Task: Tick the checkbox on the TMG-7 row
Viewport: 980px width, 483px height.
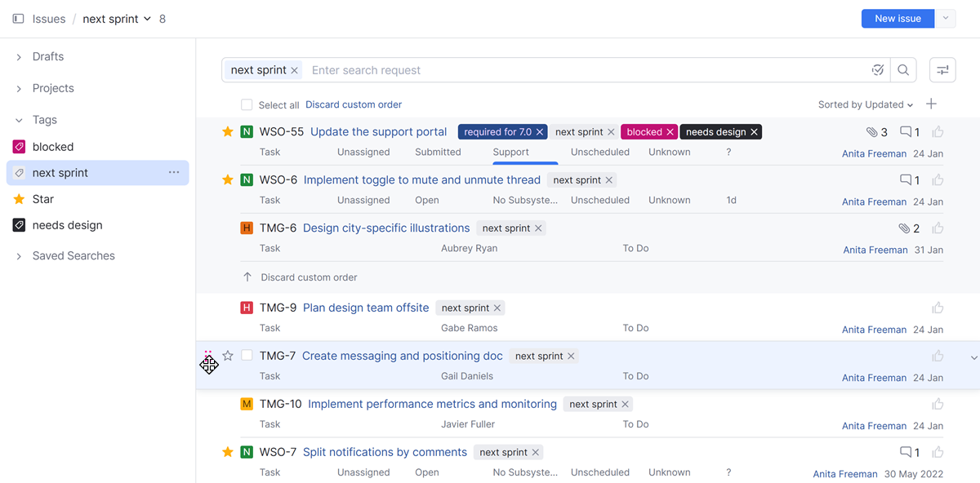Action: click(247, 355)
